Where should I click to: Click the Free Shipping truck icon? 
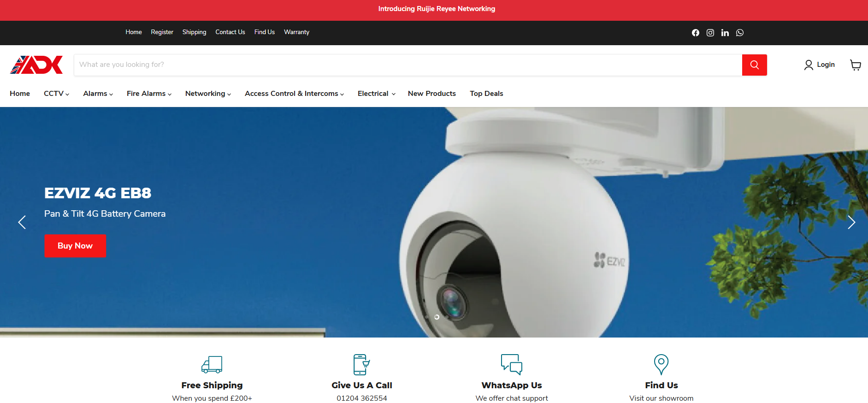[x=212, y=364]
